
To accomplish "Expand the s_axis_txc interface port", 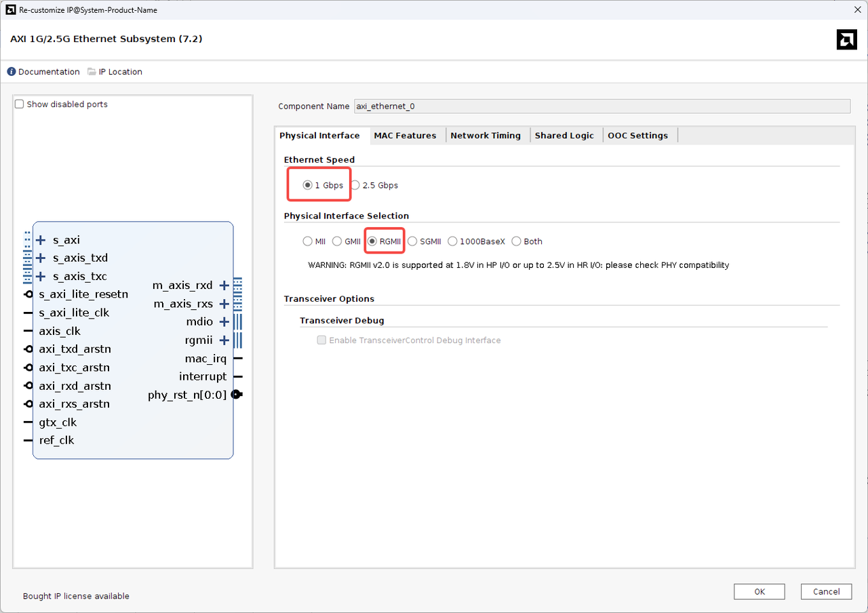I will click(x=41, y=277).
